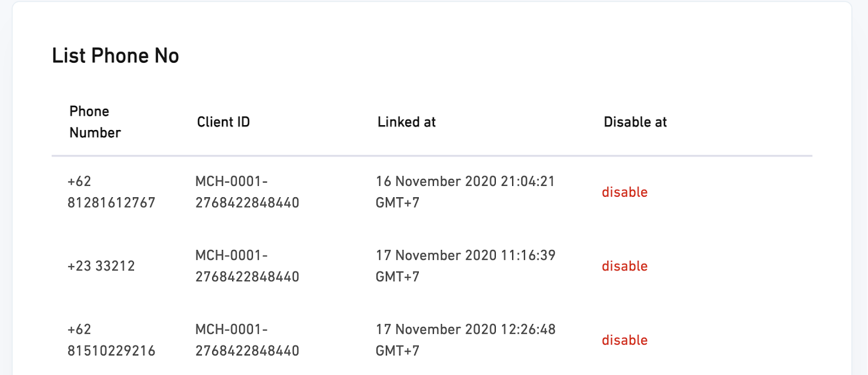
Task: Click the second row's Client ID value
Action: tap(247, 266)
